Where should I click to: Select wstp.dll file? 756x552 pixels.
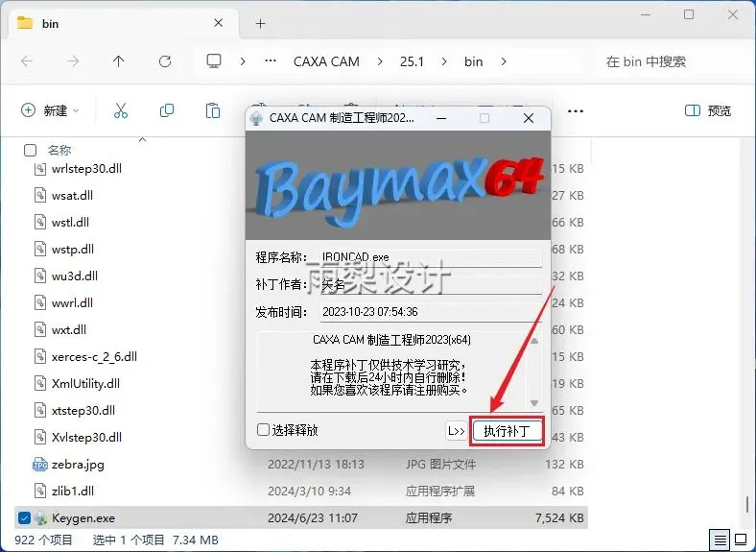coord(72,250)
